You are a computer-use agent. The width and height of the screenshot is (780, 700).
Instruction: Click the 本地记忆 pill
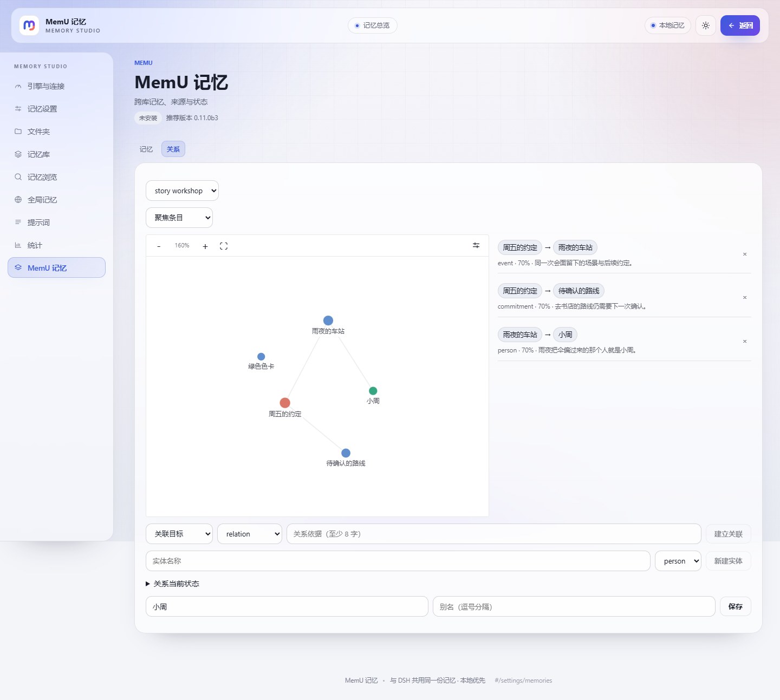667,25
